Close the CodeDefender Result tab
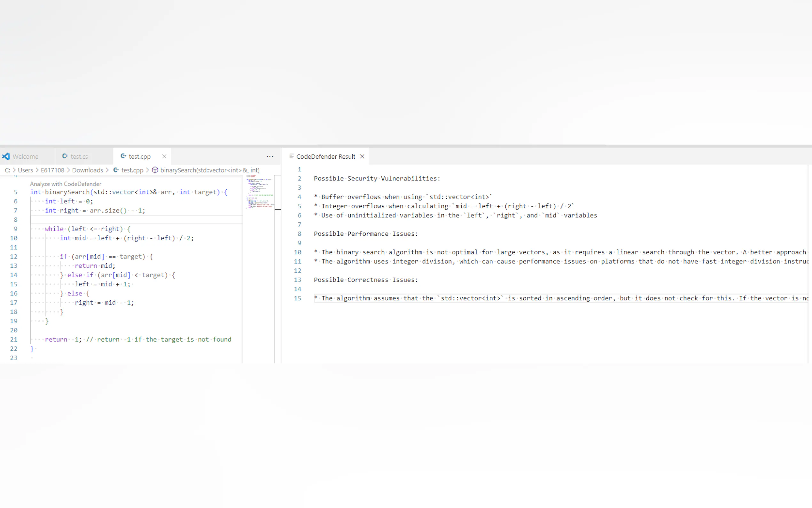 [362, 156]
